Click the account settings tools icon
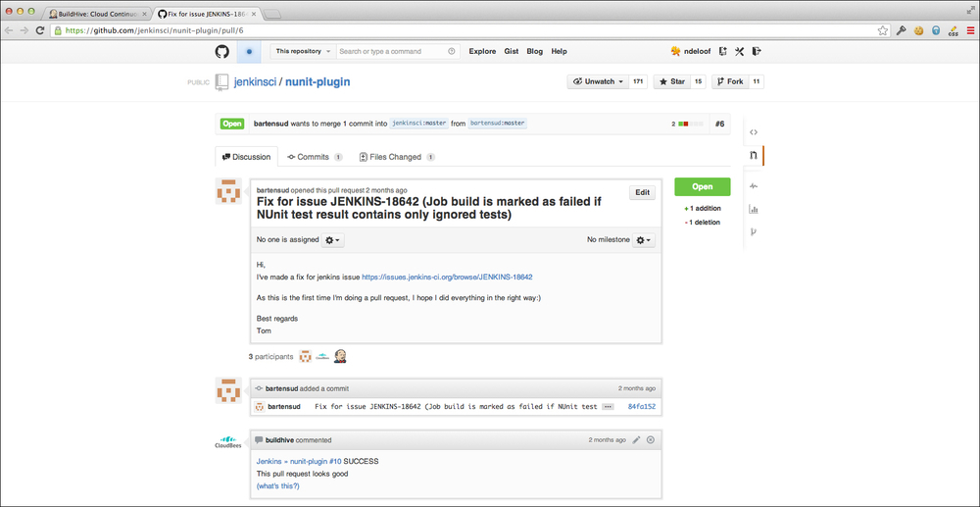The height and width of the screenshot is (507, 980). coord(739,51)
